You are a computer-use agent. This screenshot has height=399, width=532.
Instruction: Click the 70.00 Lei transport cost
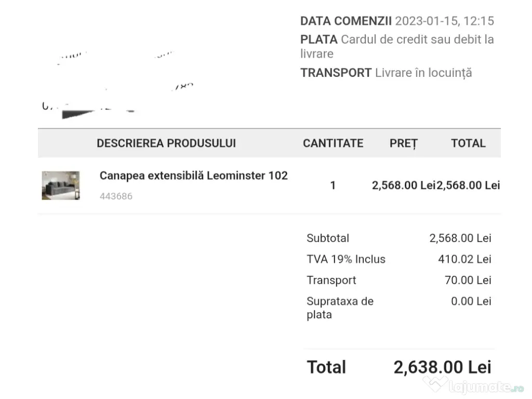pos(468,281)
